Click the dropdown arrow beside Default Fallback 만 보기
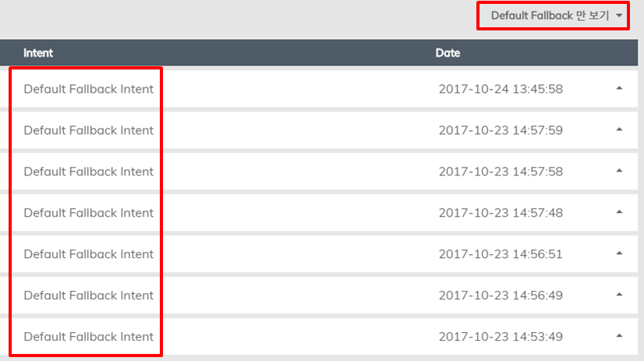 [619, 16]
